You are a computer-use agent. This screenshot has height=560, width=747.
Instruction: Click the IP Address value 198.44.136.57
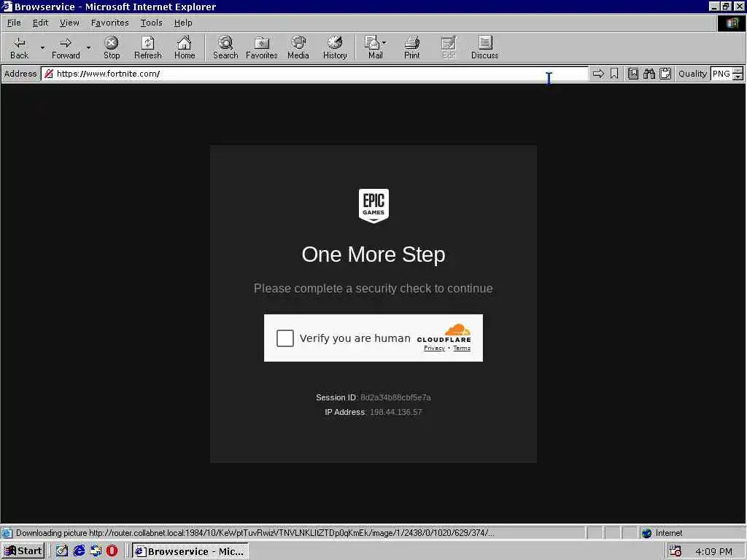[396, 413]
